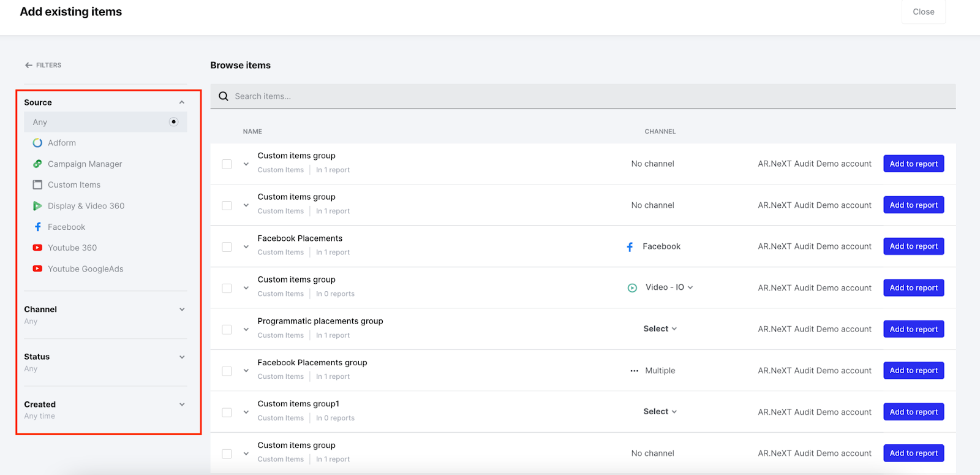Expand the Created filter section

point(182,405)
